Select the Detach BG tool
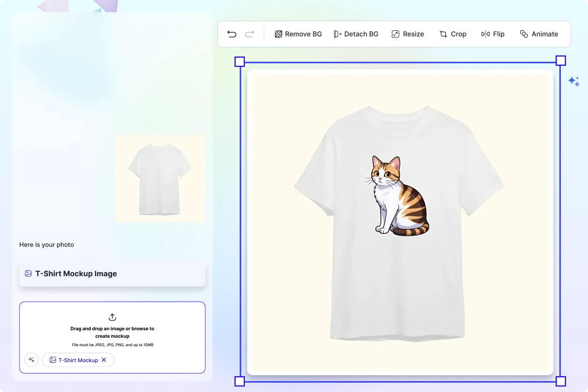The width and height of the screenshot is (588, 392). tap(356, 34)
